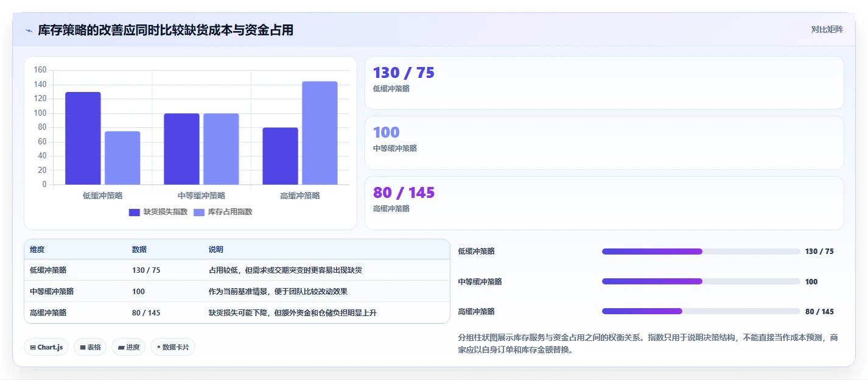Click the 缺货损失可能下降 description cell
Screen dimensions: 868x380
[x=293, y=312]
